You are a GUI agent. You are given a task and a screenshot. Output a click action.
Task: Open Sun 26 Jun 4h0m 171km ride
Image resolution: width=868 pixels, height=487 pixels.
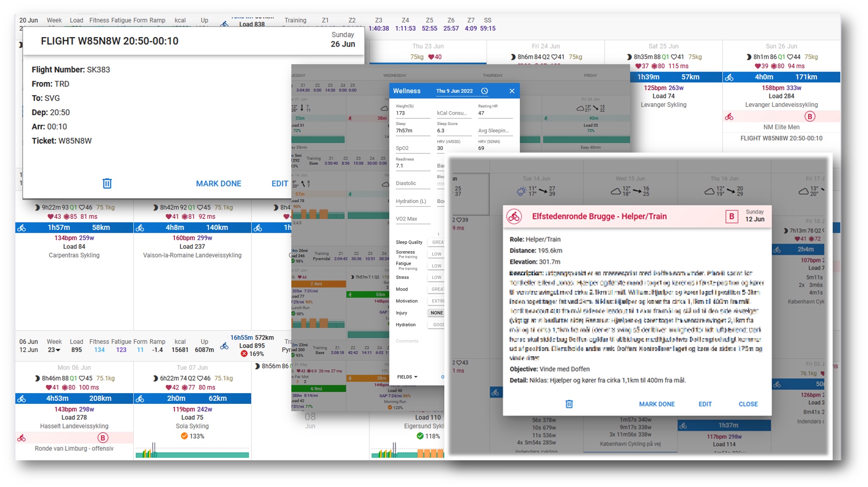[x=781, y=77]
